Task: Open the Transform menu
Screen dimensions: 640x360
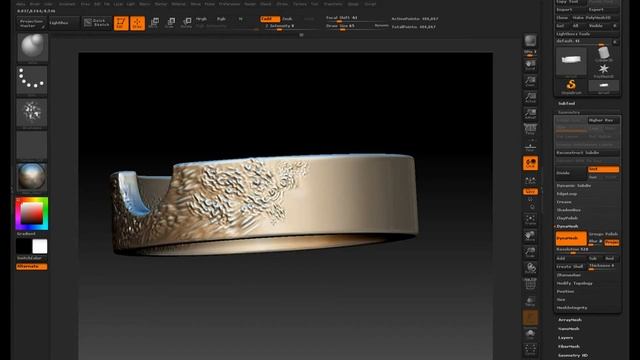Action: 333,4
